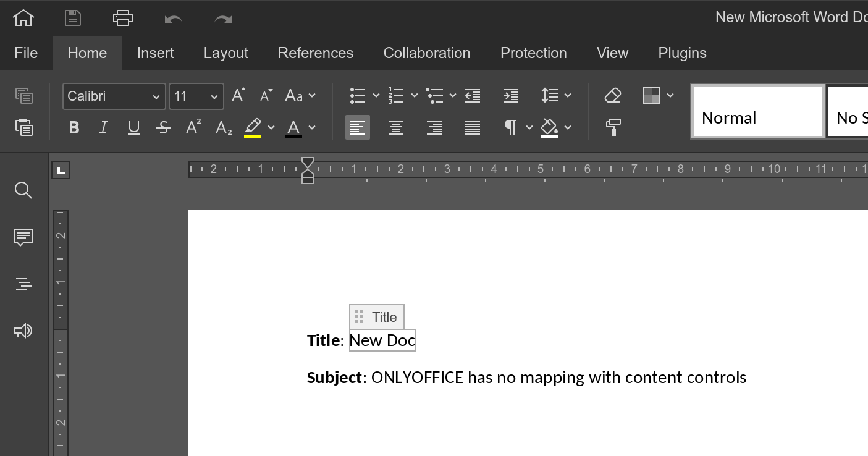The width and height of the screenshot is (868, 456).
Task: Toggle Subscript formatting
Action: (224, 128)
